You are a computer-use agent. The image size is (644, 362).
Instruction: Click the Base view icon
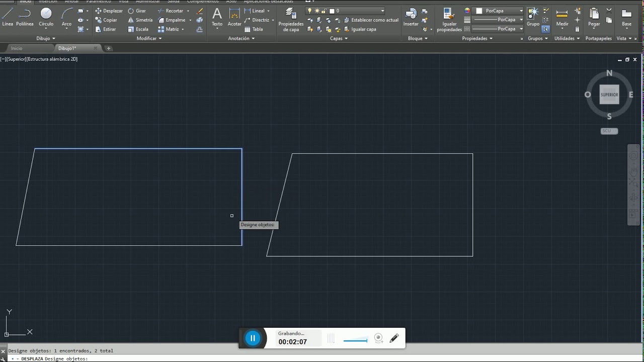626,17
